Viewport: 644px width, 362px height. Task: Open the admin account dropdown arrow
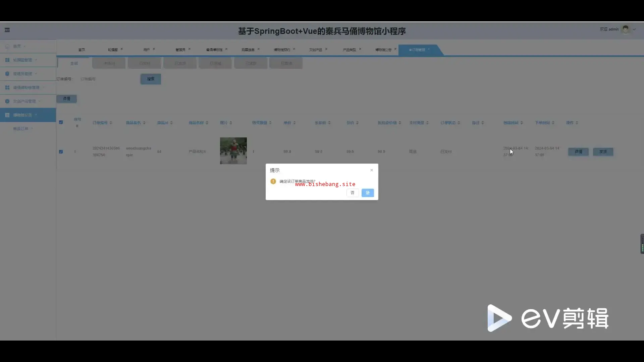click(634, 29)
